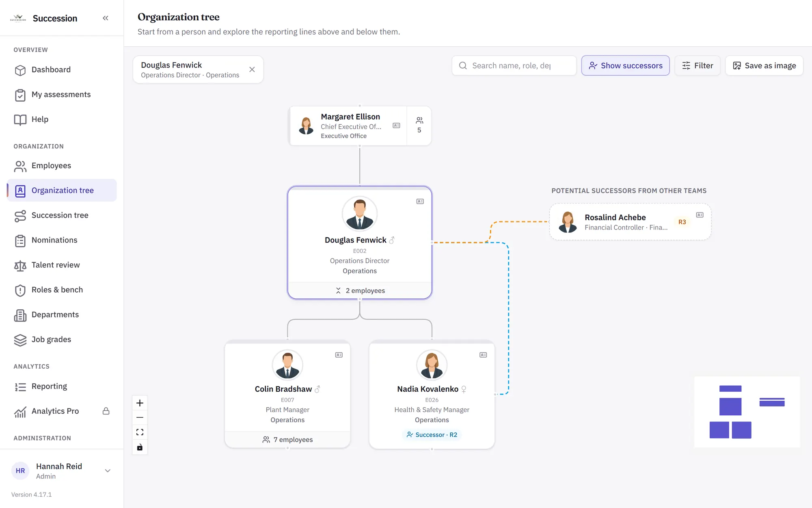The height and width of the screenshot is (508, 812).
Task: Toggle the canvas lock icon
Action: tap(140, 447)
